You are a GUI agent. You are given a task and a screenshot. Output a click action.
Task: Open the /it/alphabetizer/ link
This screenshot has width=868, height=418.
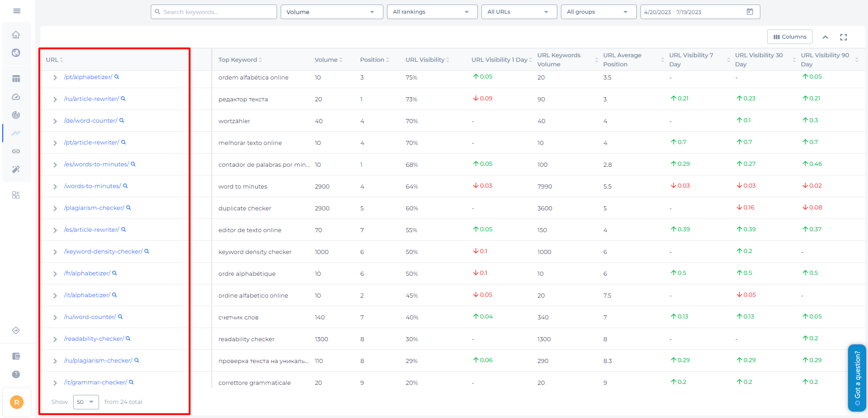87,295
